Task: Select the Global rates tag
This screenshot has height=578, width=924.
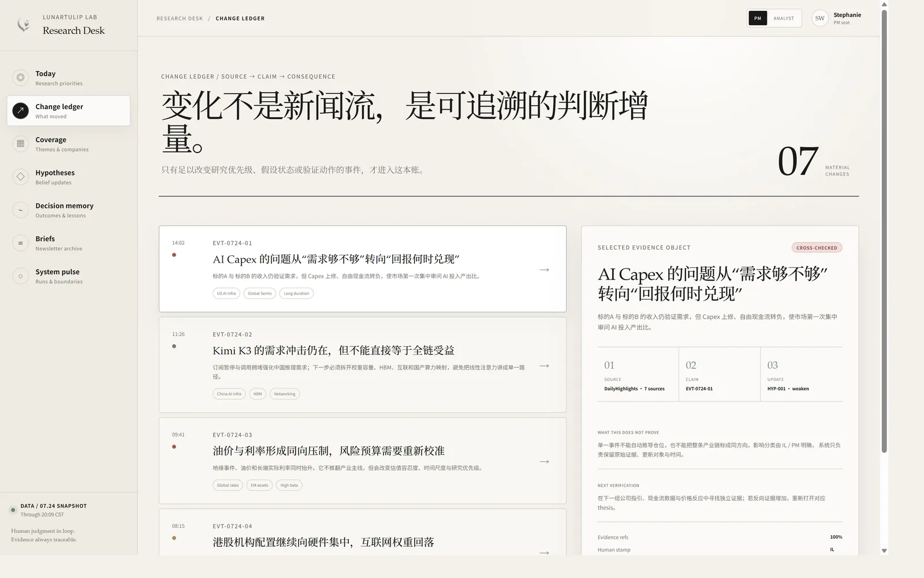Action: [x=228, y=485]
